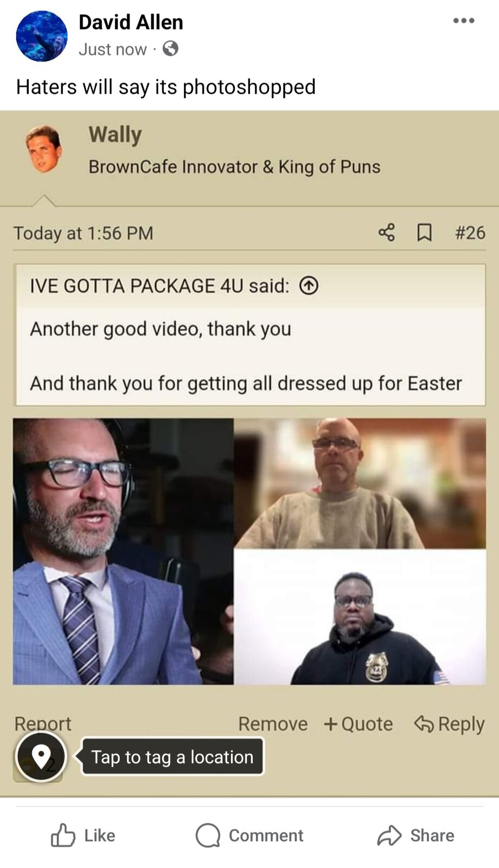
Task: Bookmark the forum post with the bookmark icon
Action: click(424, 232)
